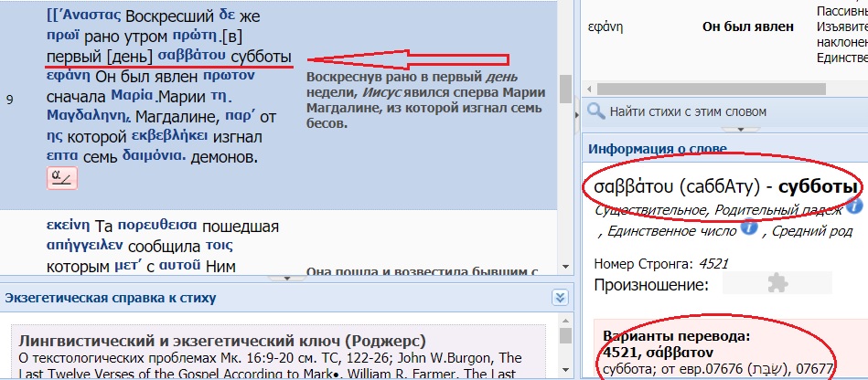Open info icon beside Единственное число
868x380 pixels.
pyautogui.click(x=748, y=227)
